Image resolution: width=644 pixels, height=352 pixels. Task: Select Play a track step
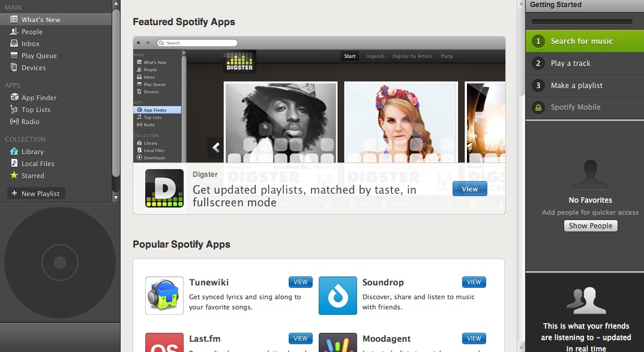tap(585, 63)
